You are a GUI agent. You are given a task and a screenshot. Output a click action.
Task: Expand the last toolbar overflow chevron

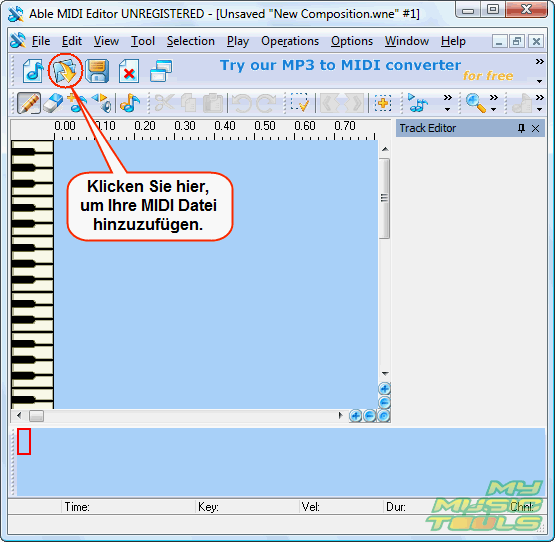point(539,97)
